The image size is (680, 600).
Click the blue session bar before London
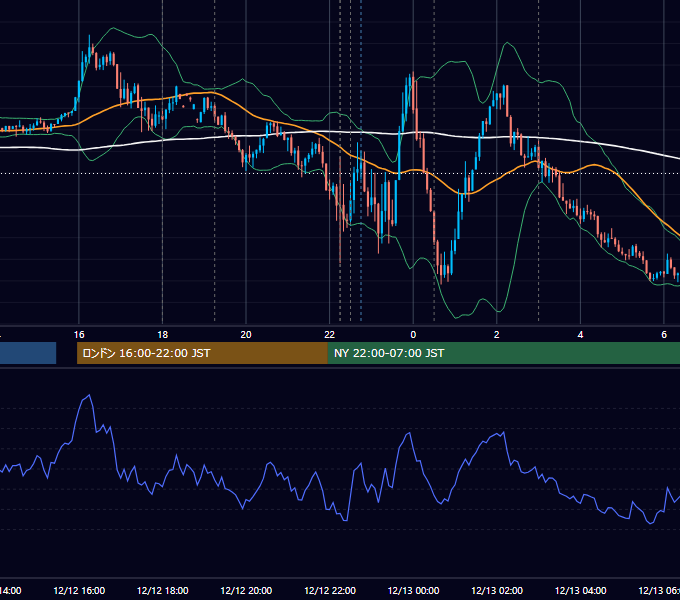click(28, 353)
